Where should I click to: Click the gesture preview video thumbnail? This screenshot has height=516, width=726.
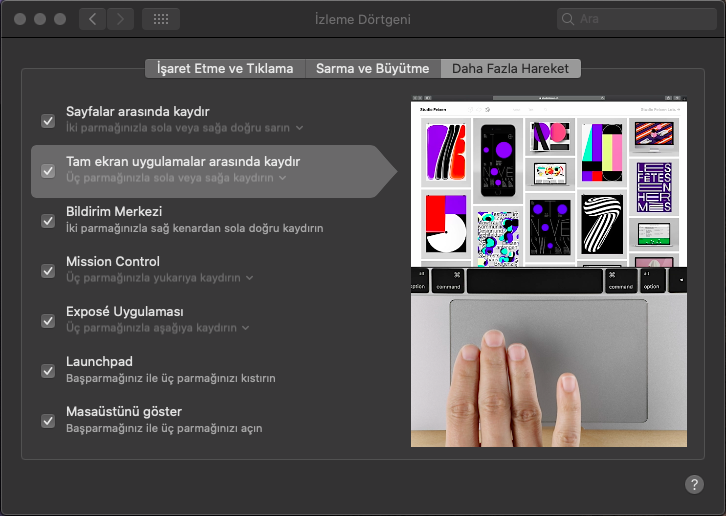point(549,271)
